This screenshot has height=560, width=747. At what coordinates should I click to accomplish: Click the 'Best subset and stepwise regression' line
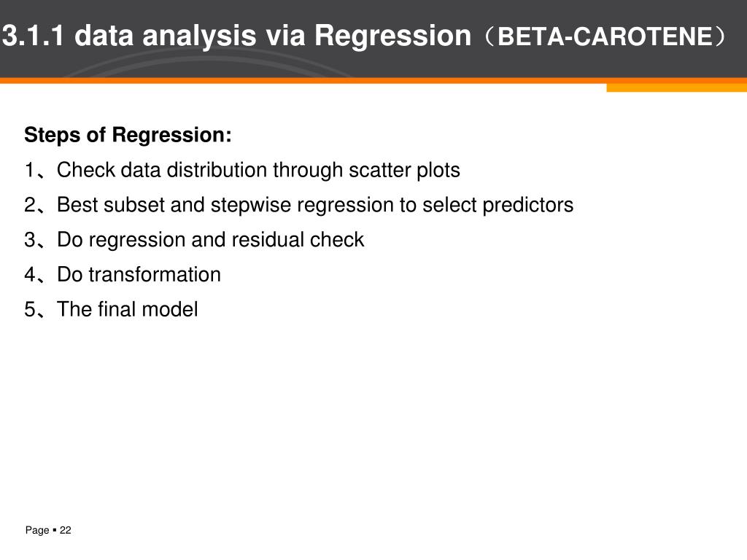315,206
